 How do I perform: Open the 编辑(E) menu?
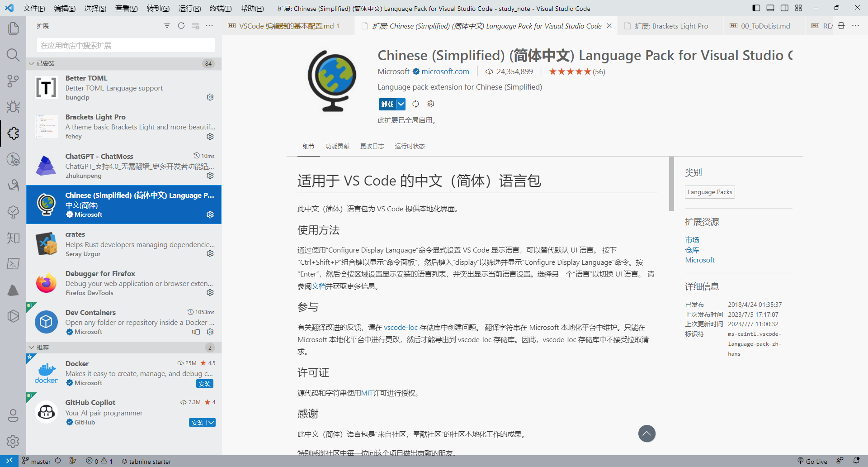point(65,9)
